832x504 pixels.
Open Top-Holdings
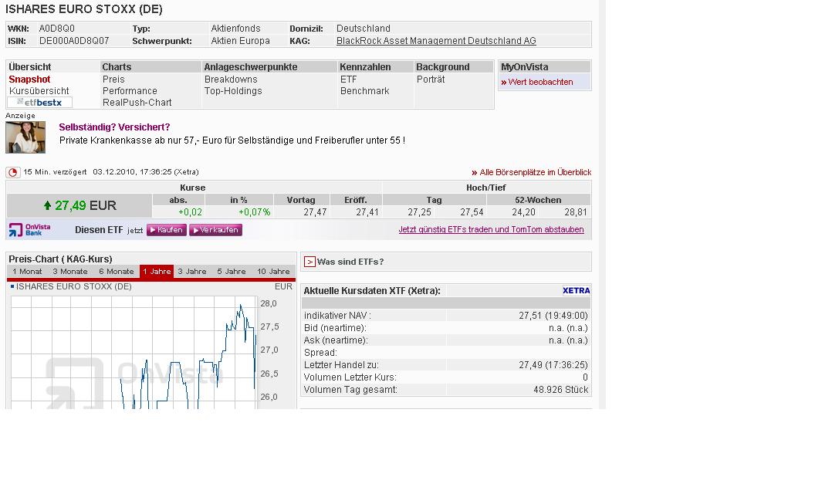pyautogui.click(x=233, y=91)
